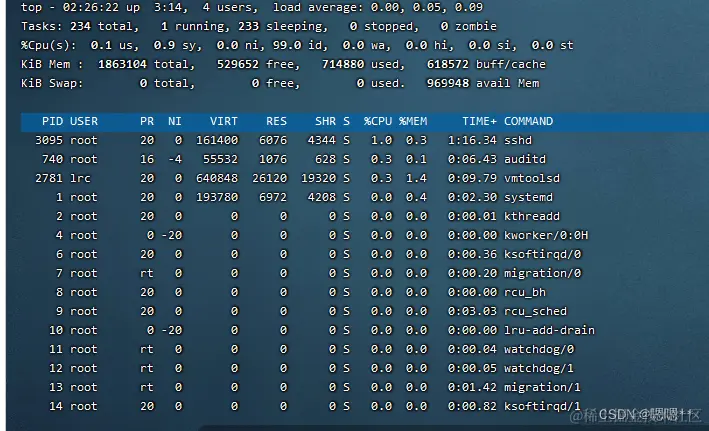Select the RES column header

click(x=276, y=121)
